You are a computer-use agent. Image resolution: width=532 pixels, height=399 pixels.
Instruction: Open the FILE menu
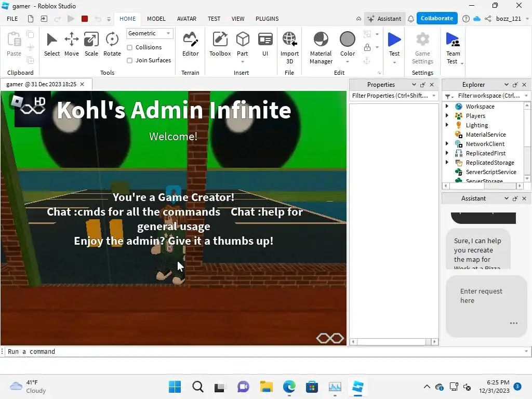(12, 19)
